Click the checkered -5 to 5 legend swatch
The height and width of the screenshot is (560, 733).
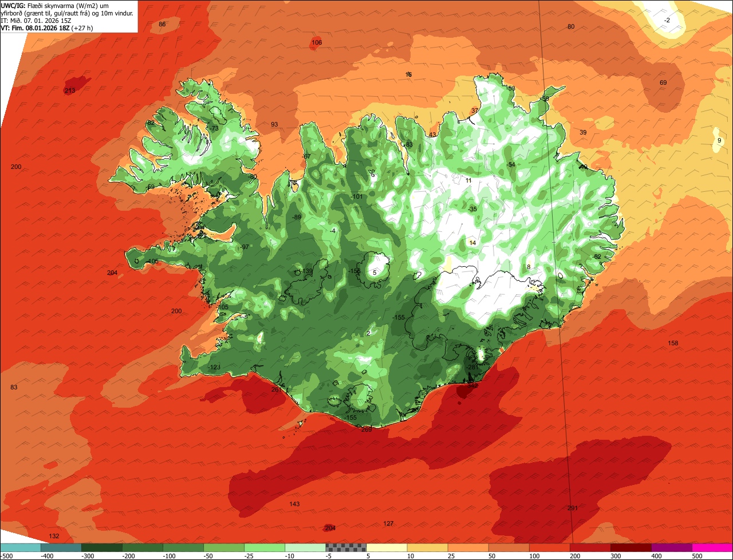[346, 547]
